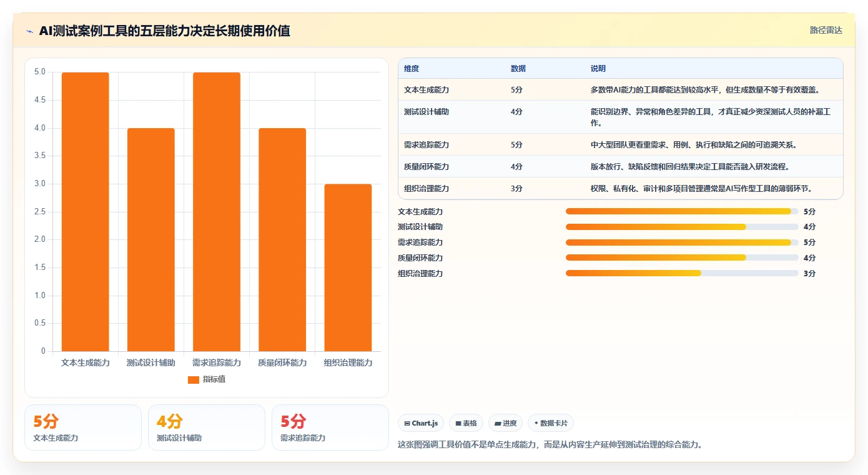
Task: Click description starting with 中大型团队
Action: [x=694, y=145]
